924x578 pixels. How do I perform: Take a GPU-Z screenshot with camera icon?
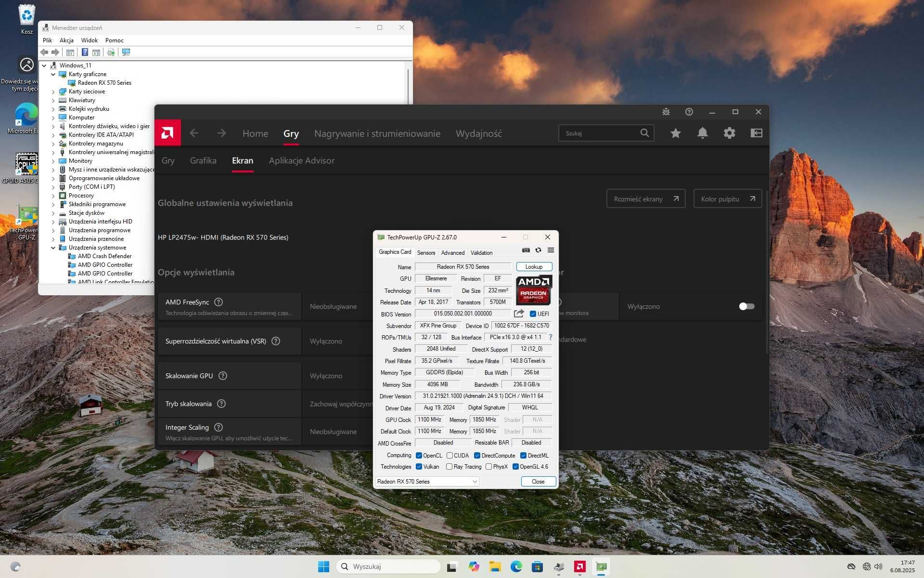point(526,250)
